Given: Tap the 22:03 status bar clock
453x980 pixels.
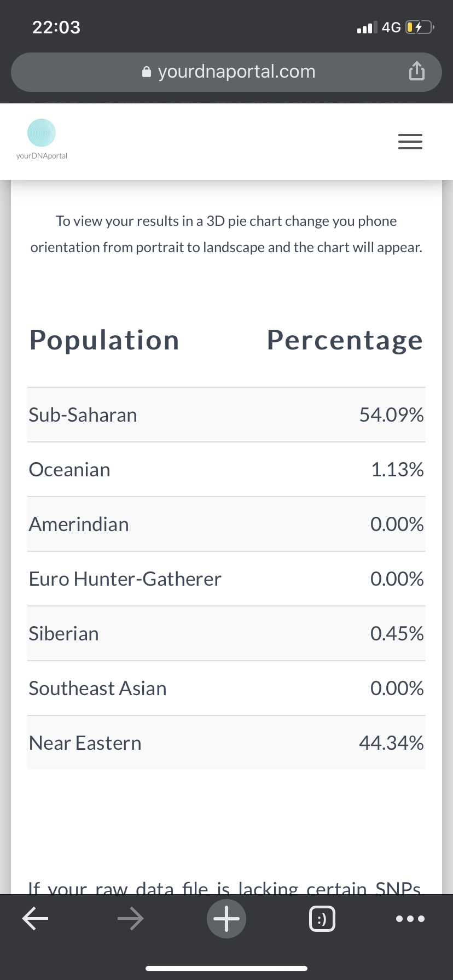Looking at the screenshot, I should tap(56, 27).
